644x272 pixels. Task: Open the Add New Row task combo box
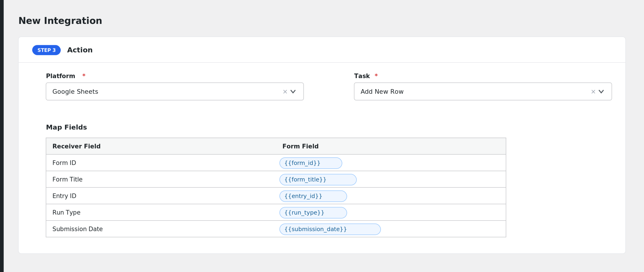pos(483,91)
